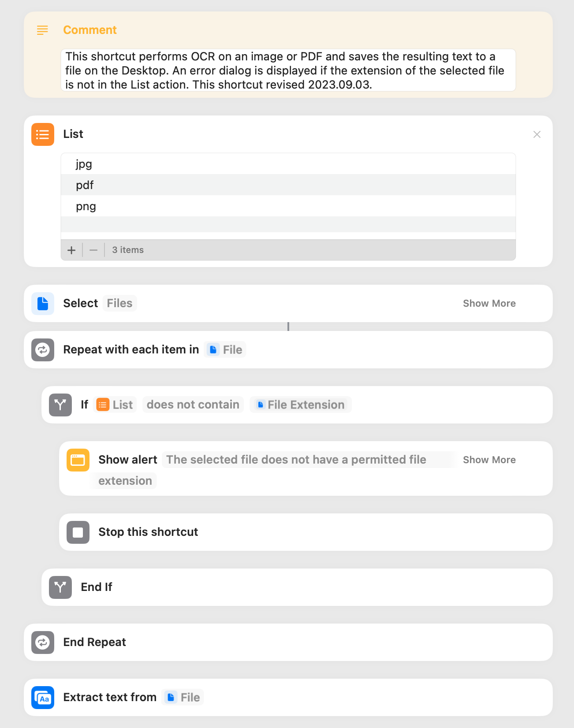Click the yellow Show alert window icon
The image size is (574, 728).
(78, 460)
